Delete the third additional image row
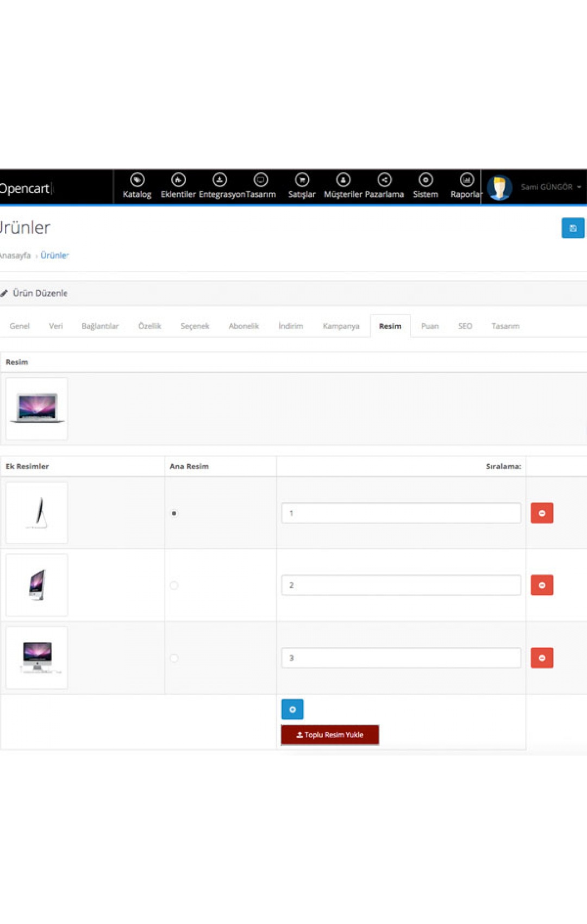The height and width of the screenshot is (924, 587). click(541, 658)
